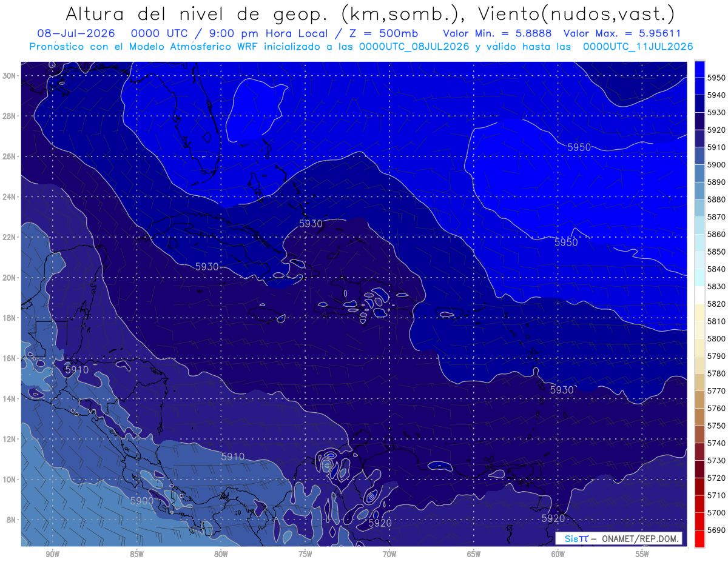Image resolution: width=728 pixels, height=562 pixels.
Task: Click the 65W longitude axis label
Action: tap(474, 554)
